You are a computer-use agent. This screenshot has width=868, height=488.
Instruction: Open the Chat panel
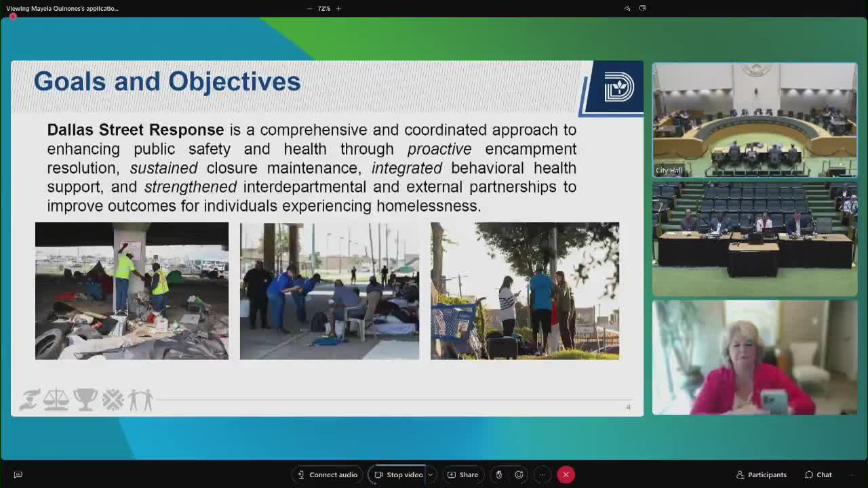(x=818, y=474)
